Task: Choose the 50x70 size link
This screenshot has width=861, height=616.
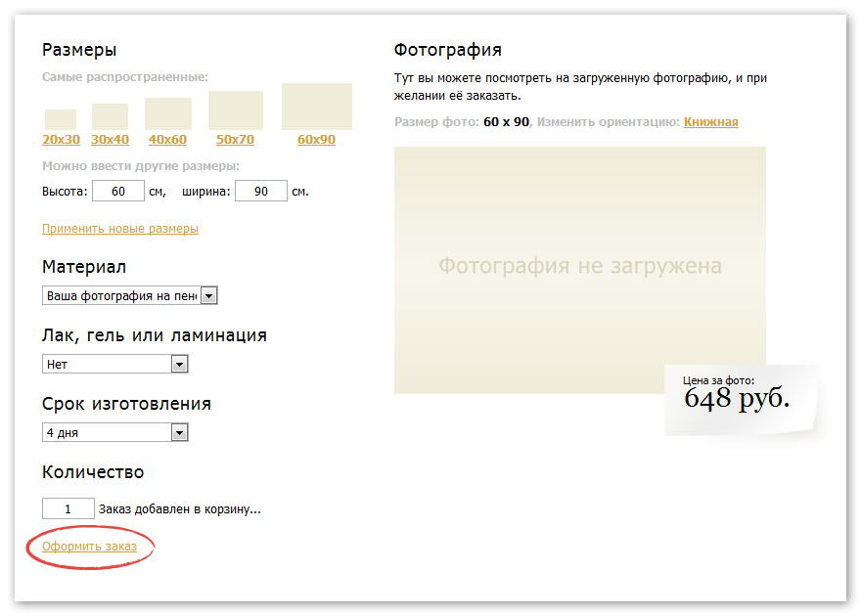Action: tap(235, 139)
